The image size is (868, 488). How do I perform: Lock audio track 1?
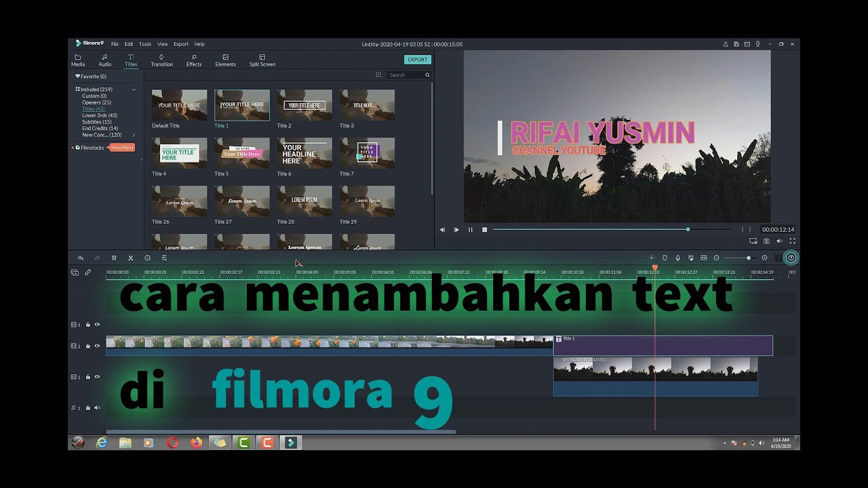pos(87,408)
